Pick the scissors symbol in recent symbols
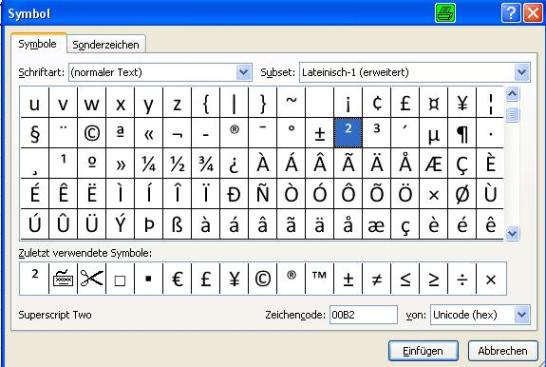The image size is (546, 367). pos(92,279)
